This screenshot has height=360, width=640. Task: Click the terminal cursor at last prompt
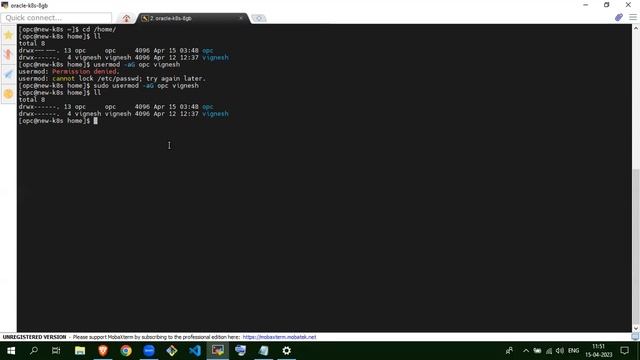[x=96, y=121]
